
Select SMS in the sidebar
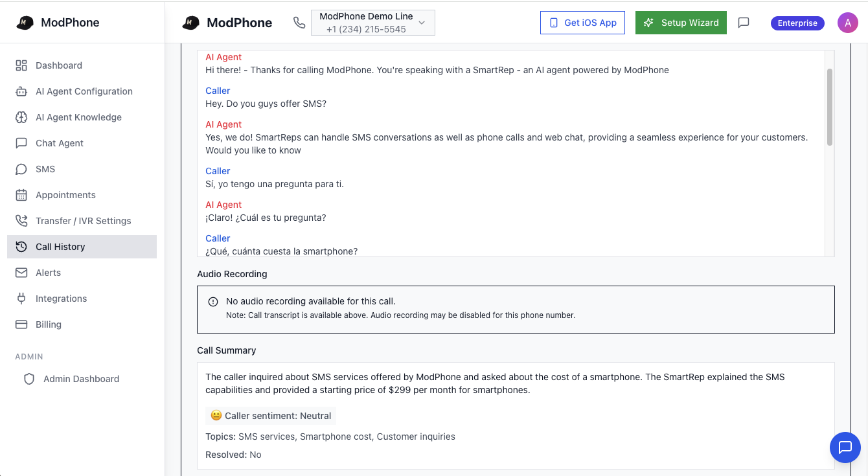(82, 169)
